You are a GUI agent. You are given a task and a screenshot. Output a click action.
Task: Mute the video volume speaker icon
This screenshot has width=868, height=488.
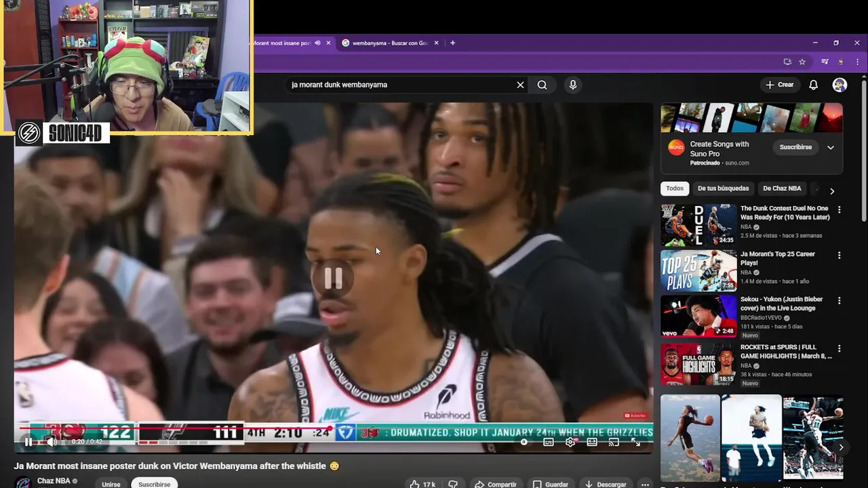(x=51, y=442)
